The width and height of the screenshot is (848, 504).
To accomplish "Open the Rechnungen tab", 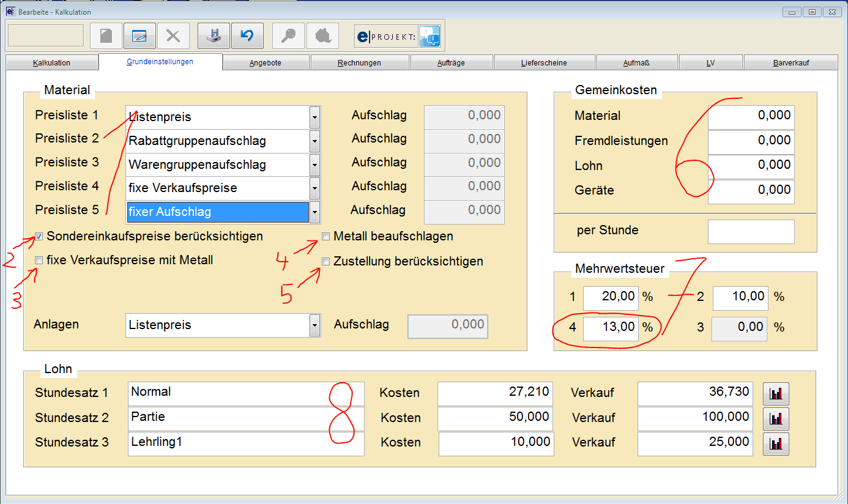I will pyautogui.click(x=359, y=63).
